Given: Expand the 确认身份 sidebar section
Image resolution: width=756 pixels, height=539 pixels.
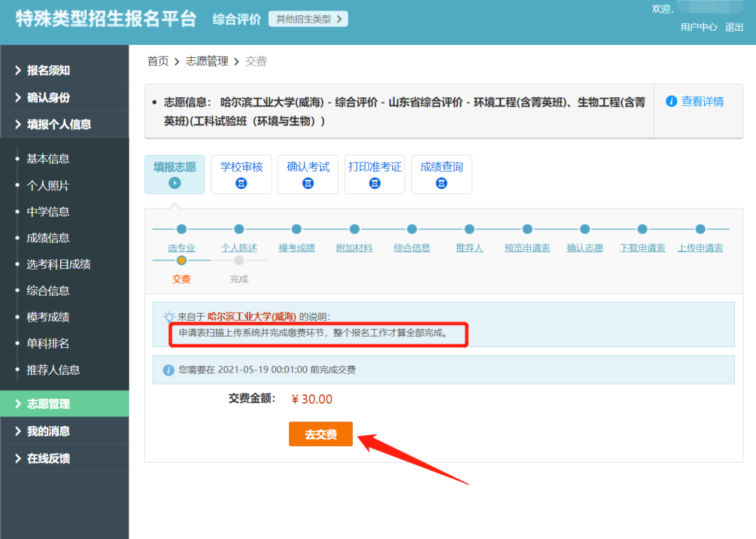Looking at the screenshot, I should click(x=64, y=97).
